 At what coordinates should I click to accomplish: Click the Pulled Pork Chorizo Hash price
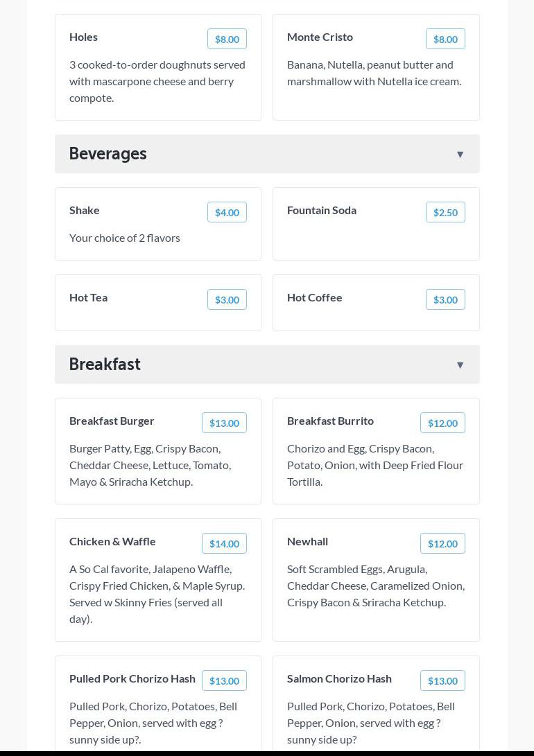[x=224, y=681]
